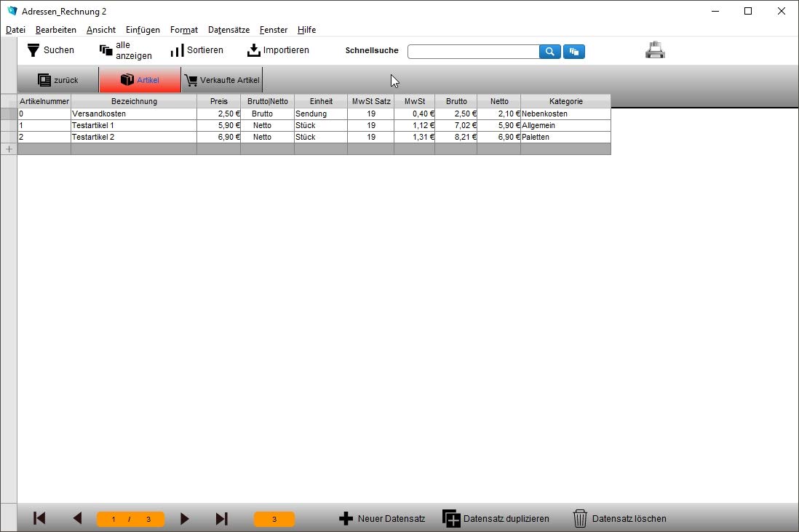Screen dimensions: 799x532
Task: Click the blue show-all records icon
Action: 573,52
